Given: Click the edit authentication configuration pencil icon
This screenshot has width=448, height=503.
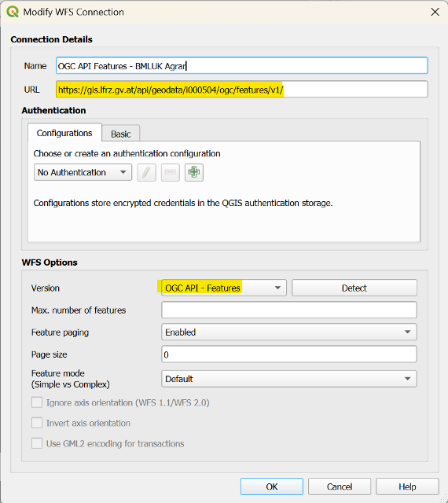Looking at the screenshot, I should 147,173.
